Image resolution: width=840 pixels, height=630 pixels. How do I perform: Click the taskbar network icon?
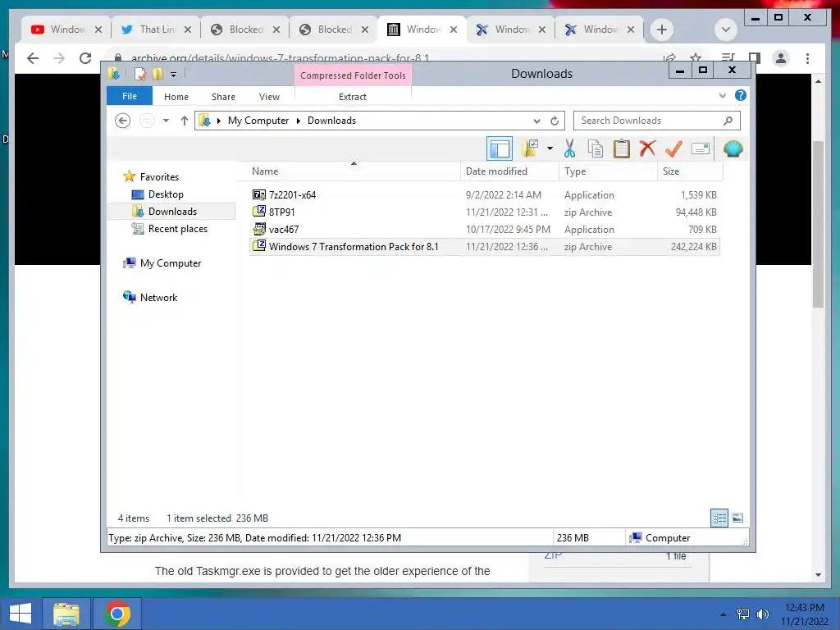point(742,614)
